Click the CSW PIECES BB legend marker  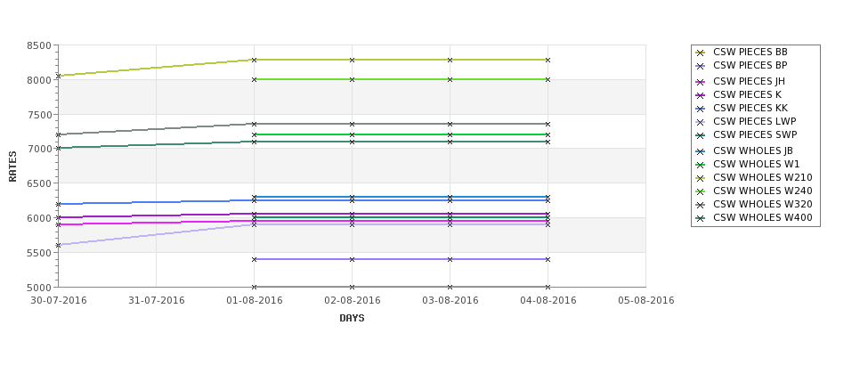701,53
